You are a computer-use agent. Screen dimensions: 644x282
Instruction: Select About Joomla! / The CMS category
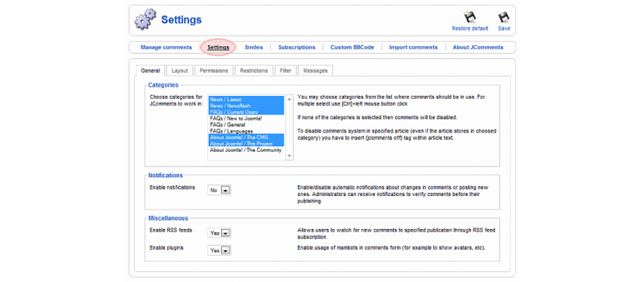pyautogui.click(x=246, y=137)
